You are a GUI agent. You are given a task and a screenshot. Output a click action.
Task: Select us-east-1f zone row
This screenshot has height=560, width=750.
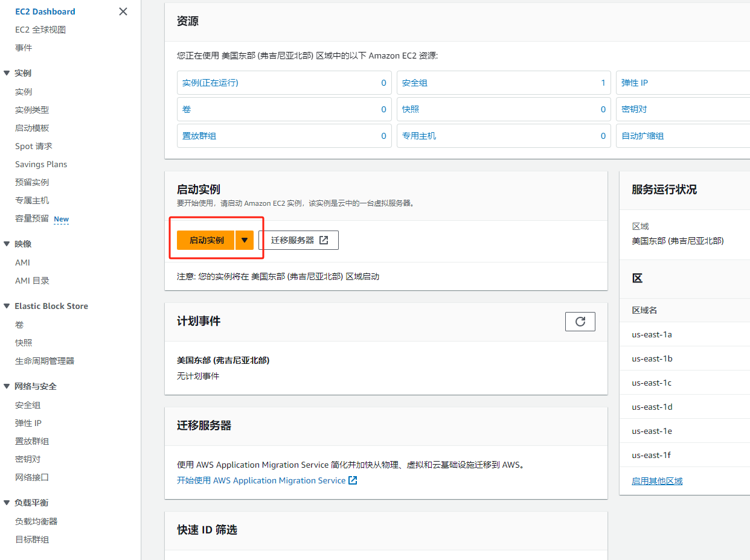(x=685, y=455)
